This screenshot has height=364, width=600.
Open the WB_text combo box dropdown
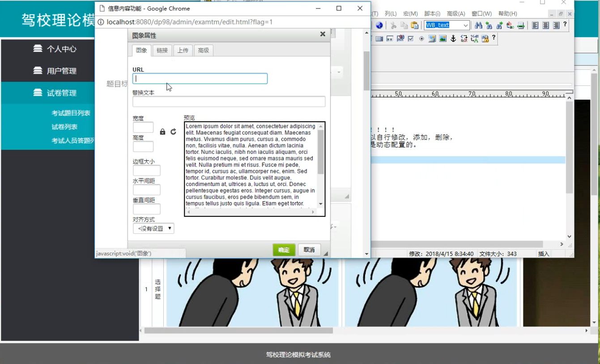click(466, 25)
